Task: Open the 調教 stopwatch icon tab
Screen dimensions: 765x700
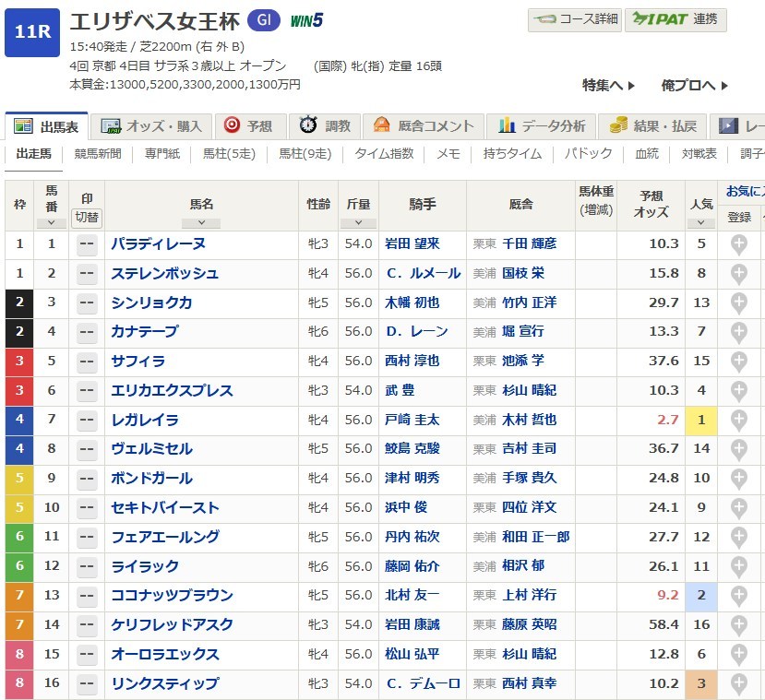Action: pos(308,126)
